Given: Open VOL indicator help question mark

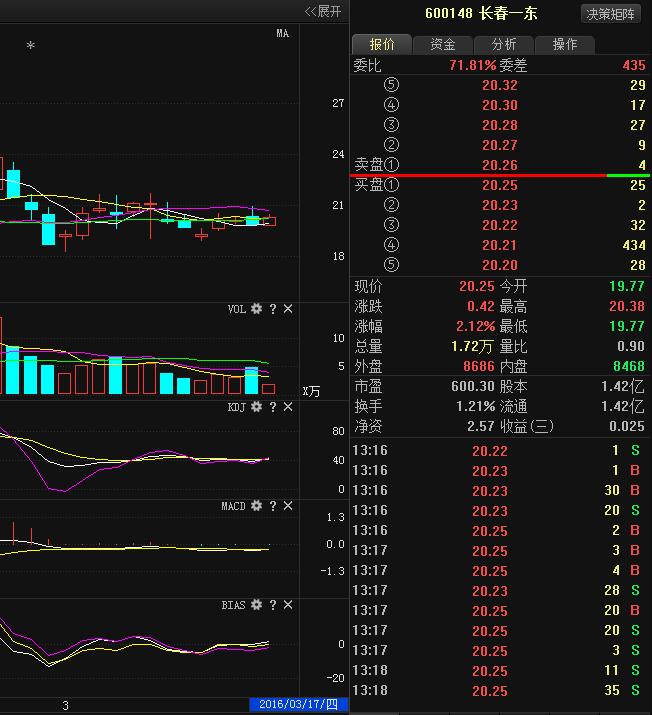Looking at the screenshot, I should click(273, 309).
